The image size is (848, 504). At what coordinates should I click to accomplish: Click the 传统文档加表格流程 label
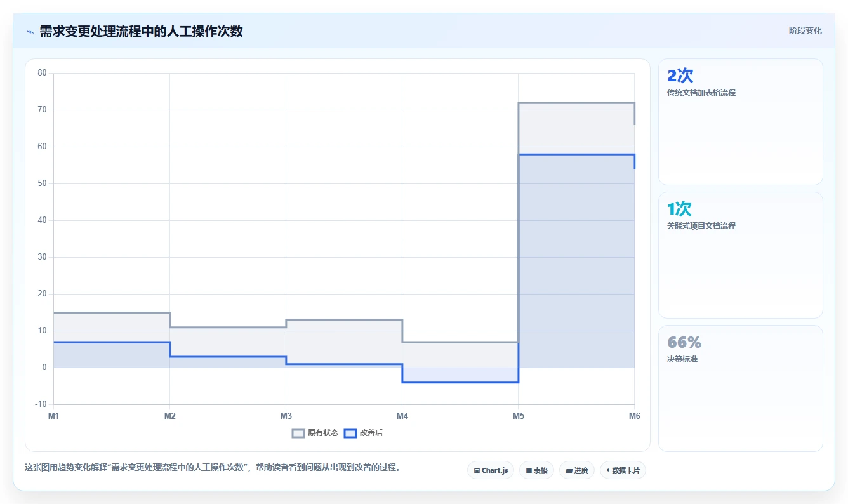coord(701,93)
